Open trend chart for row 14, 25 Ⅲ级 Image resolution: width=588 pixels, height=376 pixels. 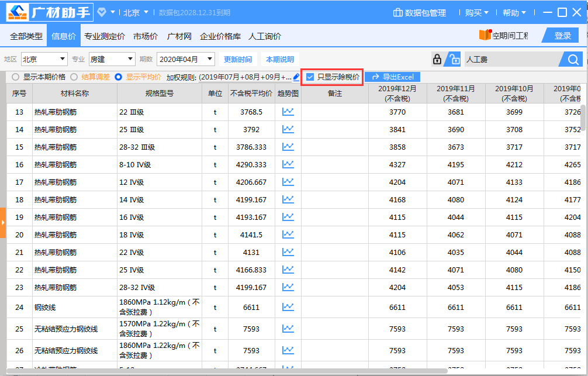(x=288, y=129)
